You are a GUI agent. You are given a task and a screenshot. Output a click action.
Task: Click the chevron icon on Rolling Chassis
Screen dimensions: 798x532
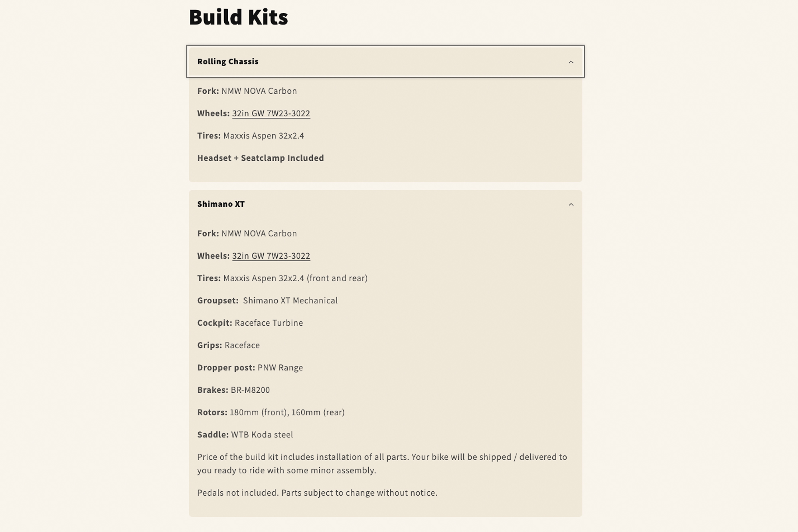point(571,62)
